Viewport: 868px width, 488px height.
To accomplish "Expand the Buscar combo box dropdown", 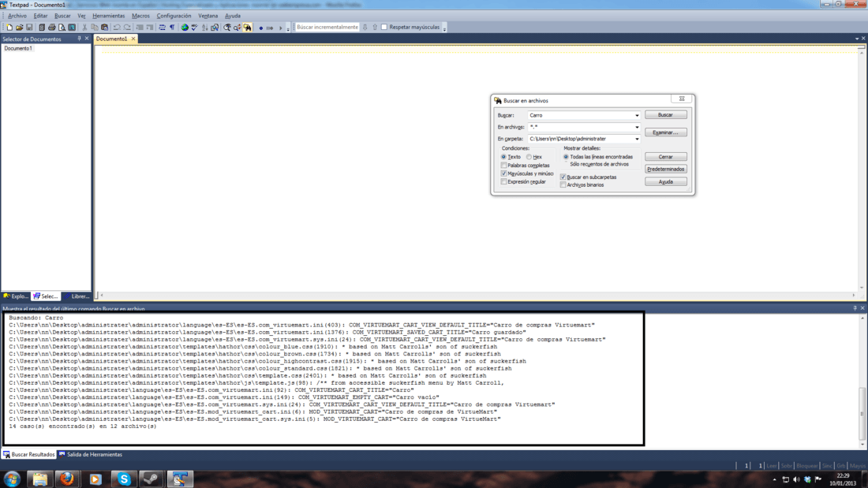I will tap(637, 116).
